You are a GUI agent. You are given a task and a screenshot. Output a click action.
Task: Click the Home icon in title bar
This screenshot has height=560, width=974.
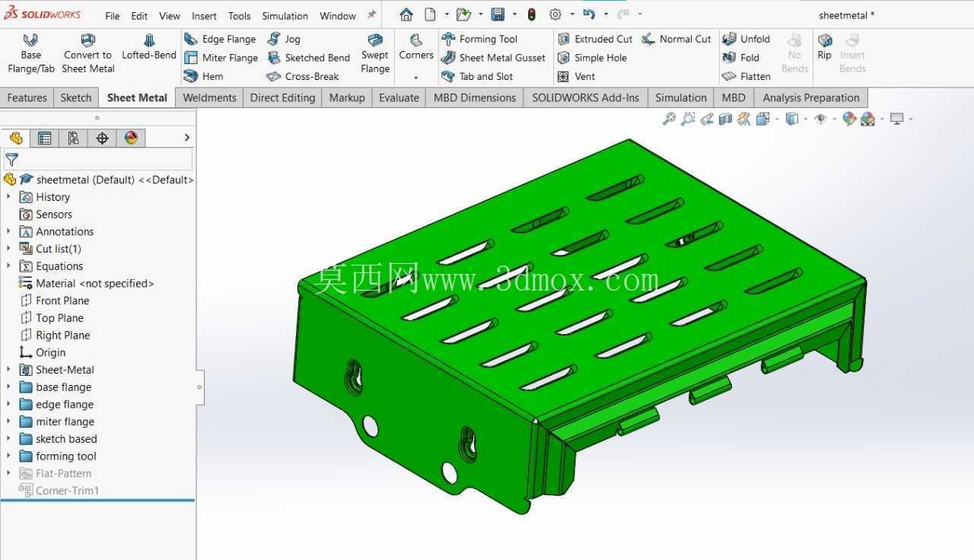406,14
